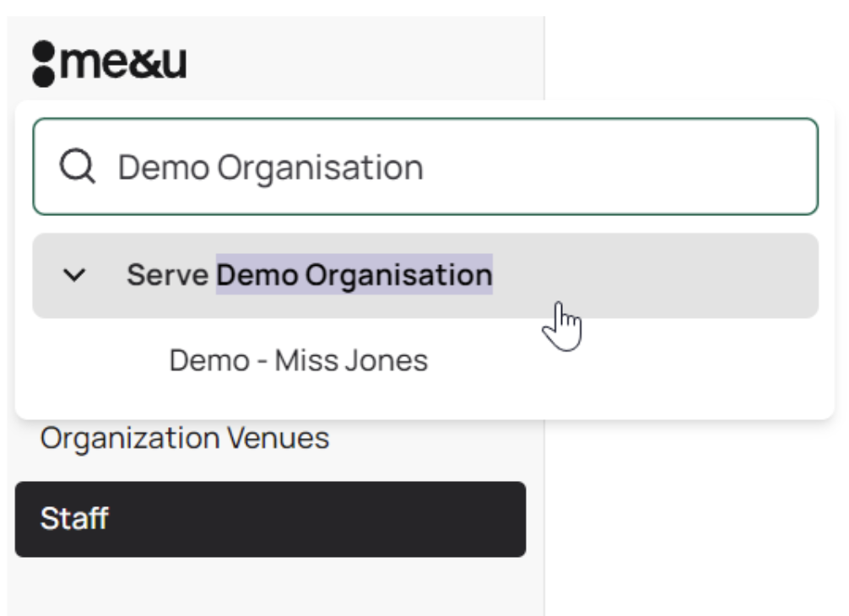The image size is (849, 616).
Task: Open the Organization Venues page
Action: (x=185, y=438)
